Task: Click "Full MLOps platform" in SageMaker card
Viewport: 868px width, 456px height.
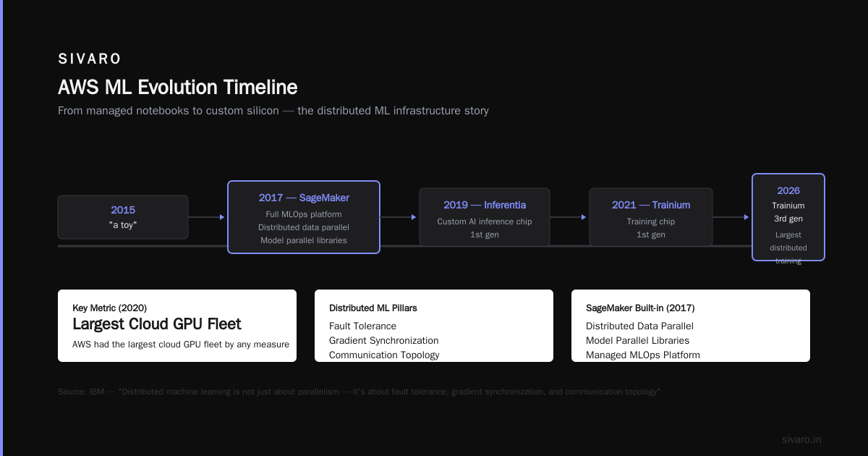Action: tap(304, 214)
